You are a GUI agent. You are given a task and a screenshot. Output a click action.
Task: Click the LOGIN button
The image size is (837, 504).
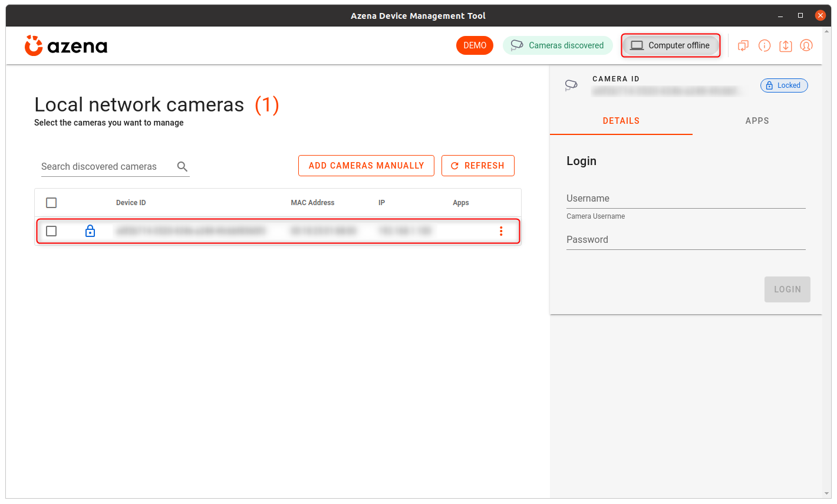pyautogui.click(x=787, y=289)
